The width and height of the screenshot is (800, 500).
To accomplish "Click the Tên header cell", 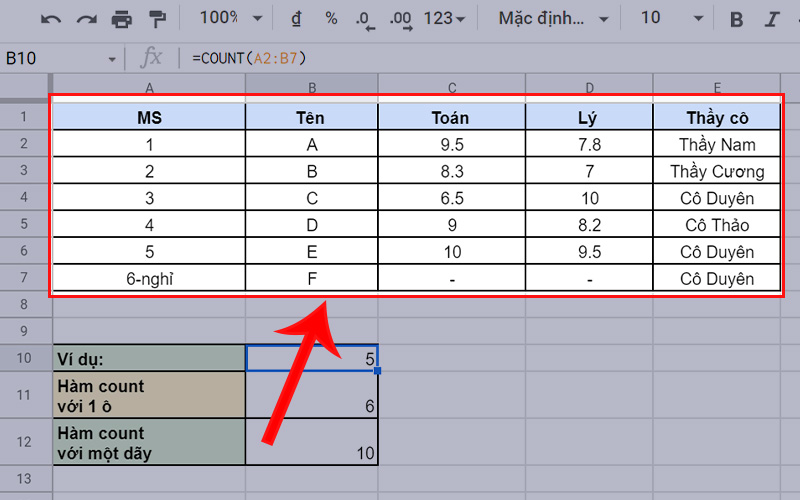I will click(x=312, y=117).
